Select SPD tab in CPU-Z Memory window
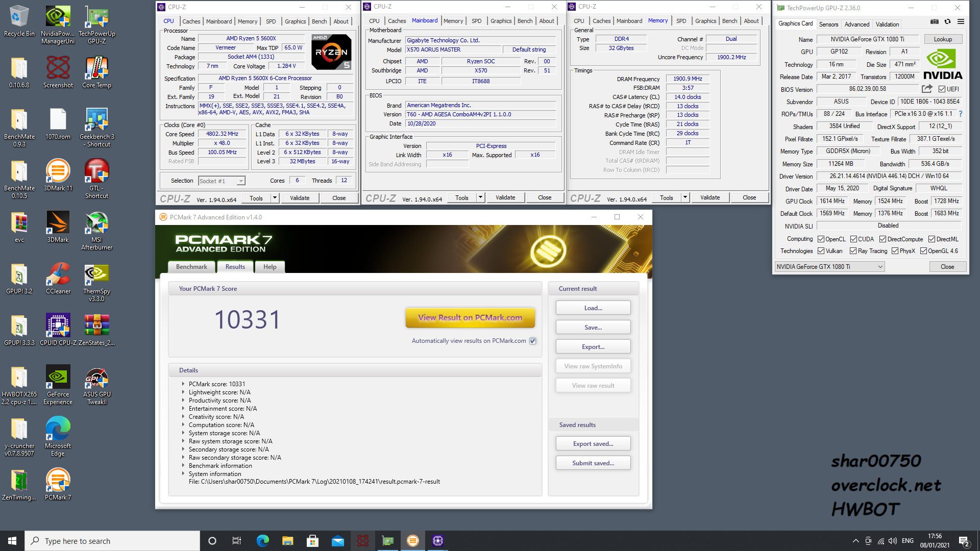The width and height of the screenshot is (980, 551). (x=681, y=21)
